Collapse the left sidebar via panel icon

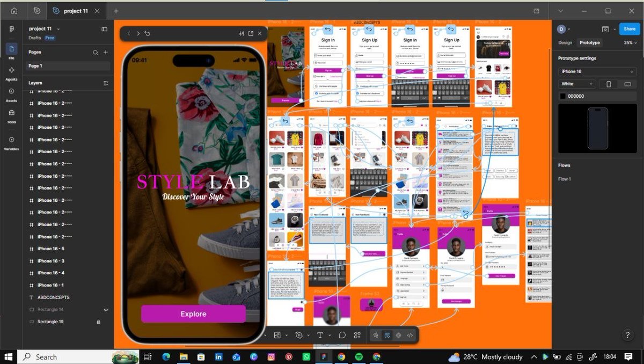click(104, 29)
